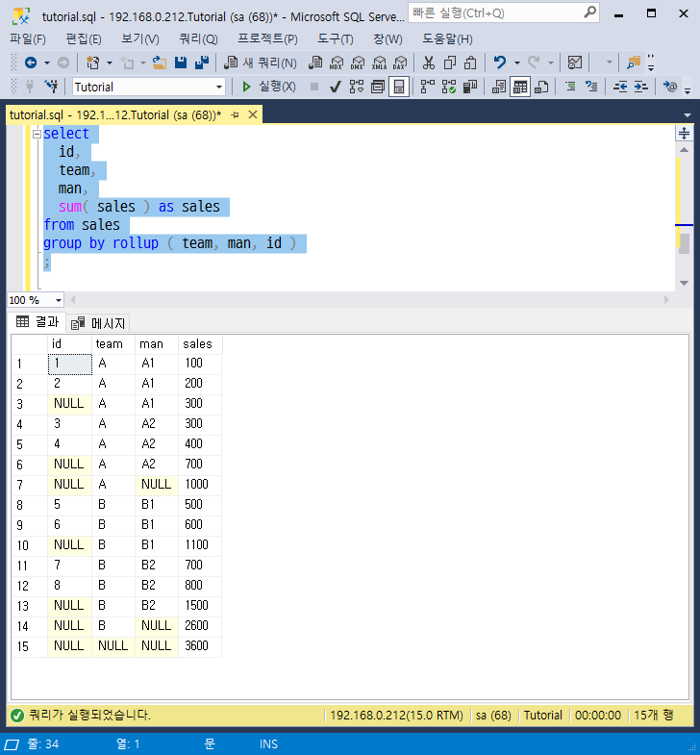Switch to the 메시지 tab

click(x=99, y=323)
